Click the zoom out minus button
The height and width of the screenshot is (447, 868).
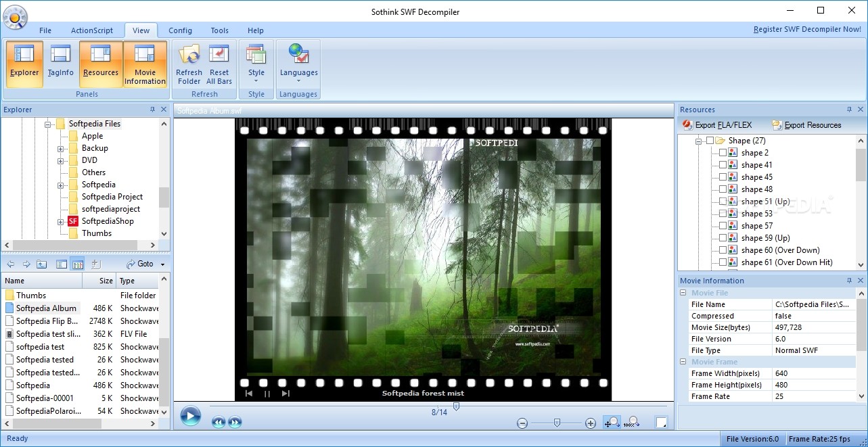coord(522,423)
